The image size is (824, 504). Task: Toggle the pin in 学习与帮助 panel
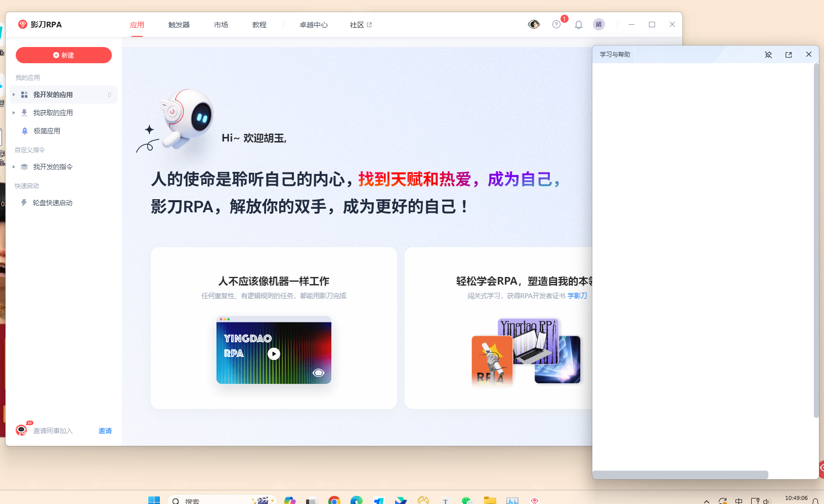(x=768, y=55)
